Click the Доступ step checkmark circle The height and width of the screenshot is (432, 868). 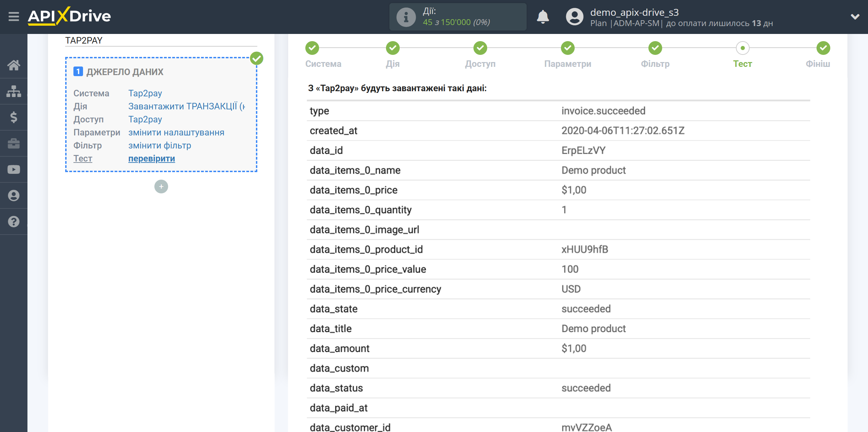point(480,48)
